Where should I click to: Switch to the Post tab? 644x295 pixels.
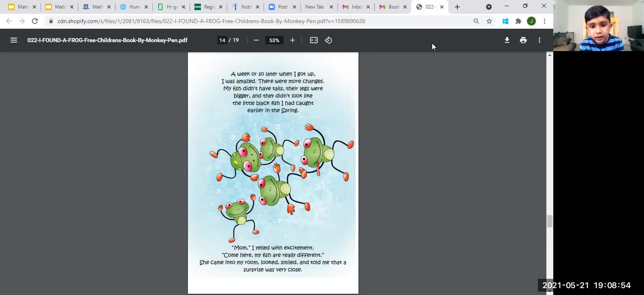pos(282,7)
